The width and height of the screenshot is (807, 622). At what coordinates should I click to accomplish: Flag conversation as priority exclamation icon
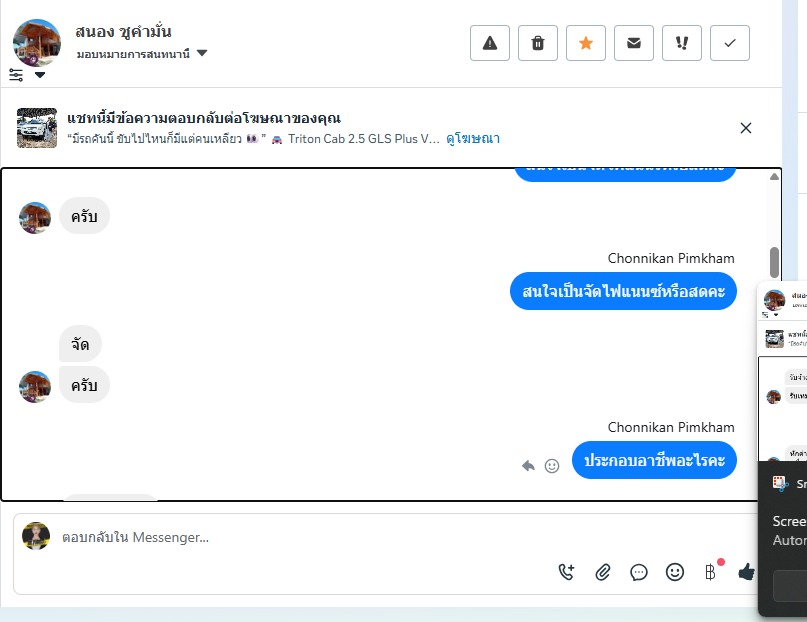[x=681, y=43]
